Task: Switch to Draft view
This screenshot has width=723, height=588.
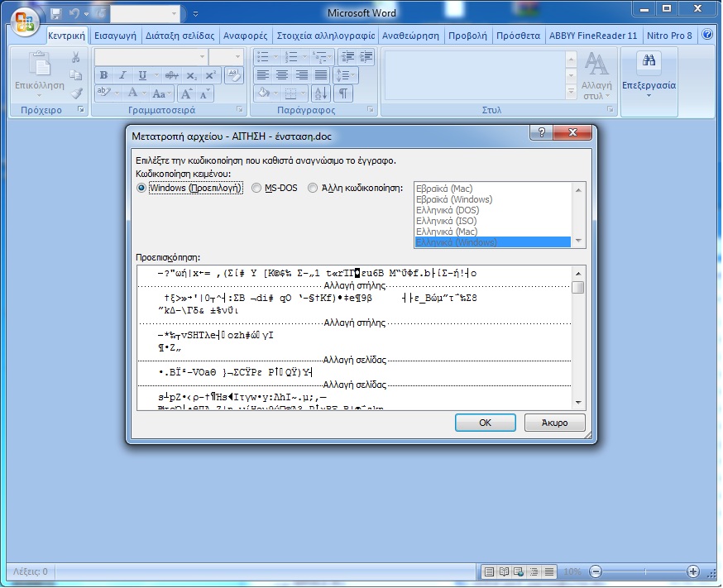Action: point(548,571)
